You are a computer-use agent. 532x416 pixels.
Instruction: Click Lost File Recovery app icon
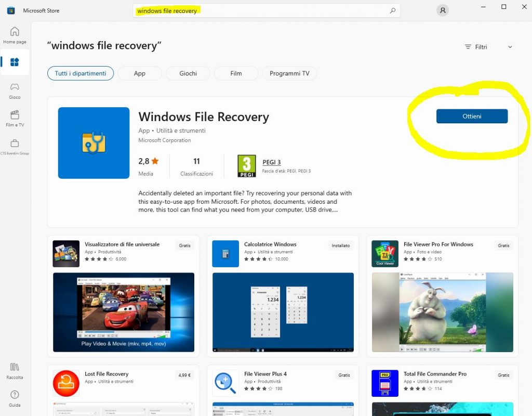pyautogui.click(x=66, y=383)
